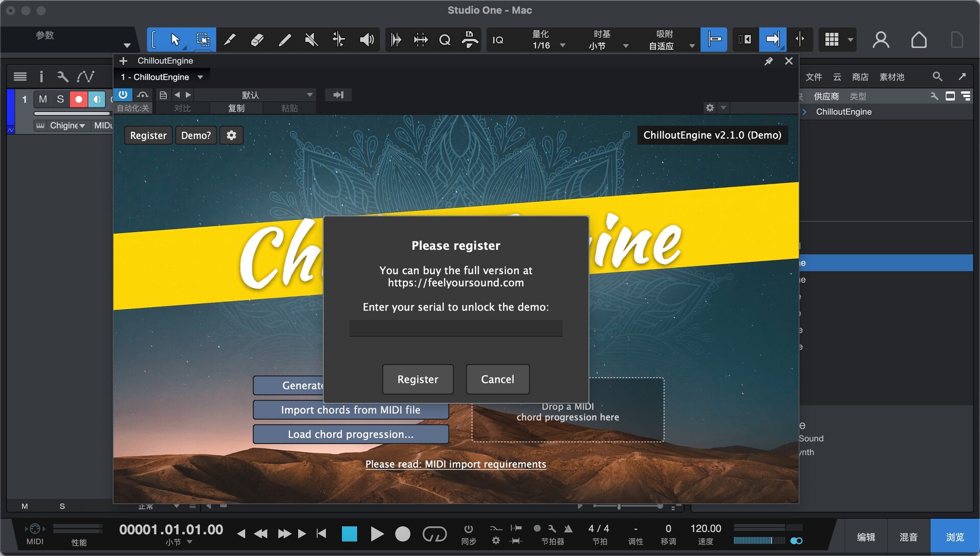Toggle plugin power activate button
The image size is (980, 556).
click(x=123, y=94)
